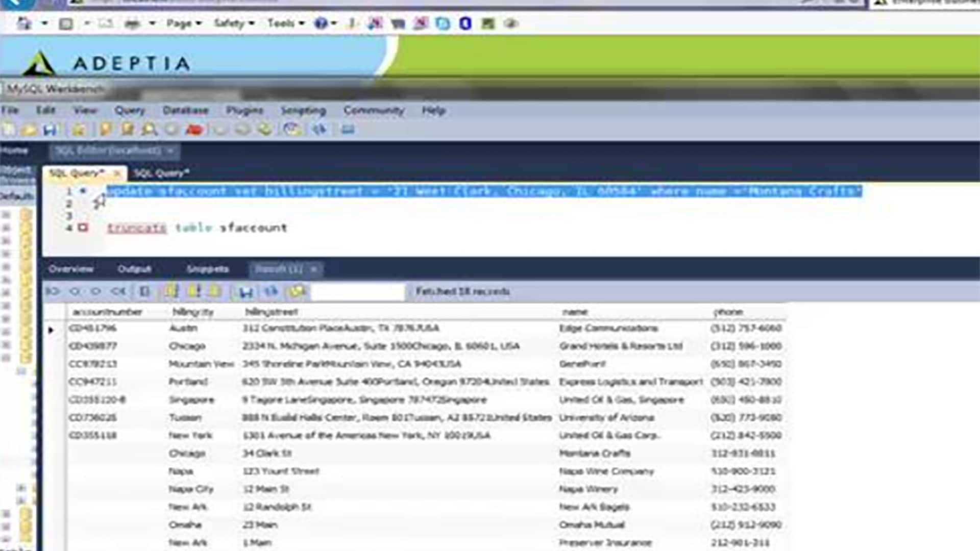
Task: Click the open folder toolbar icon
Action: tap(29, 130)
